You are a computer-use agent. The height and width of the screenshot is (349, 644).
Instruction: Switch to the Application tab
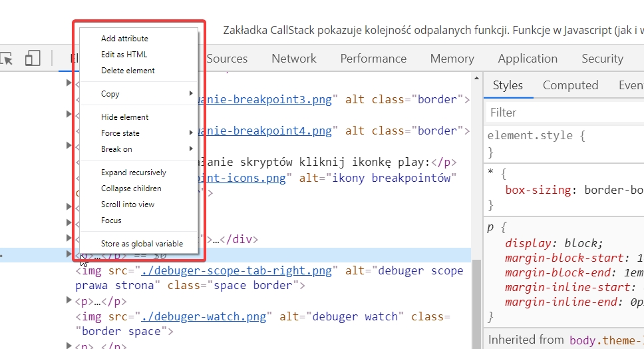(x=528, y=59)
